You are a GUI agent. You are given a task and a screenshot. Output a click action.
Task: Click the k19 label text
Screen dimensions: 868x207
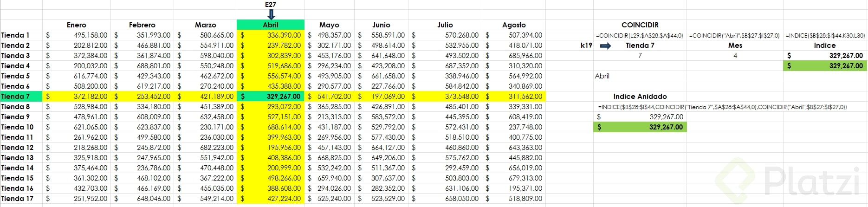(586, 45)
